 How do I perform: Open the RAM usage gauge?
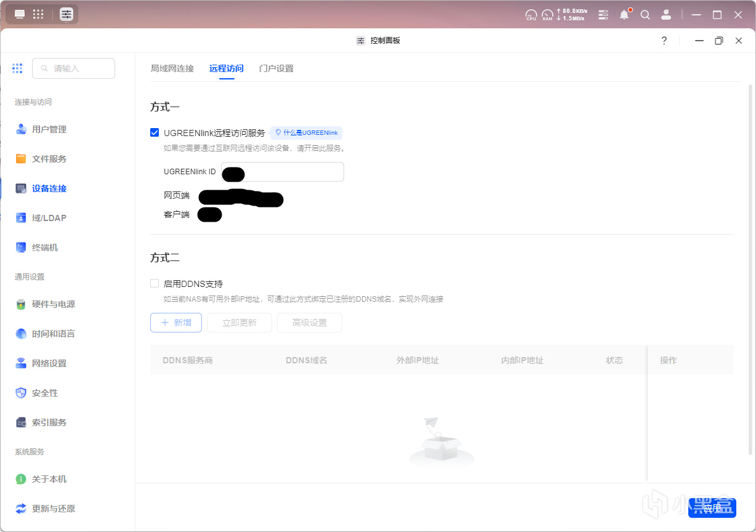pyautogui.click(x=547, y=15)
